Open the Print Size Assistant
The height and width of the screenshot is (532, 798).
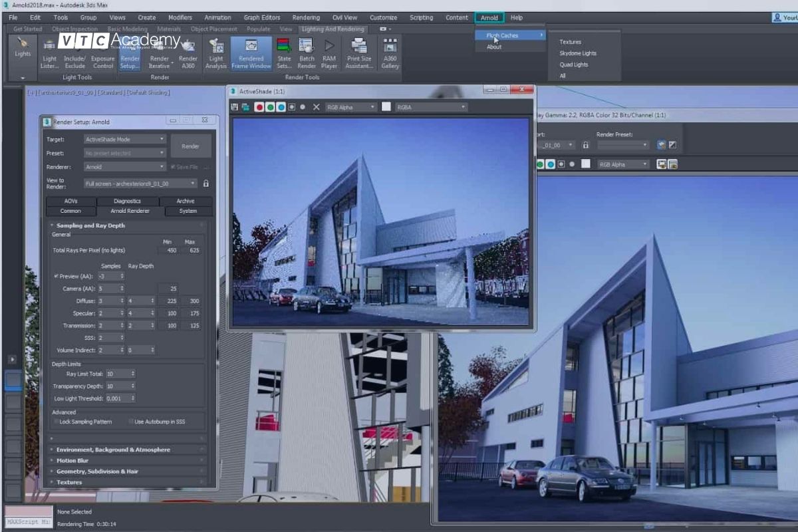click(x=359, y=59)
